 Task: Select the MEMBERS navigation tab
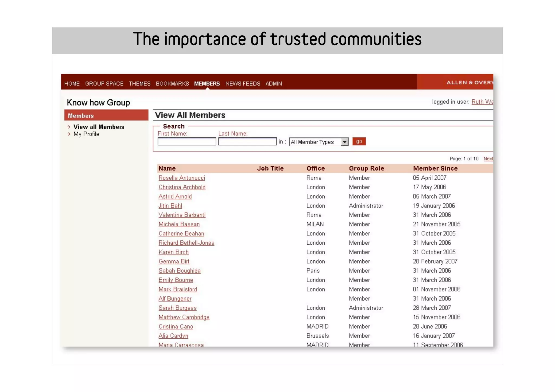point(207,84)
